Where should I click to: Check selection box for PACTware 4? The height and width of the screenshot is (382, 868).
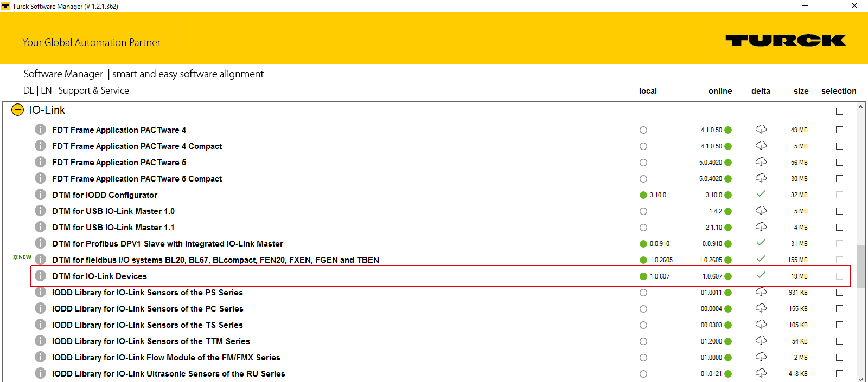[x=839, y=130]
